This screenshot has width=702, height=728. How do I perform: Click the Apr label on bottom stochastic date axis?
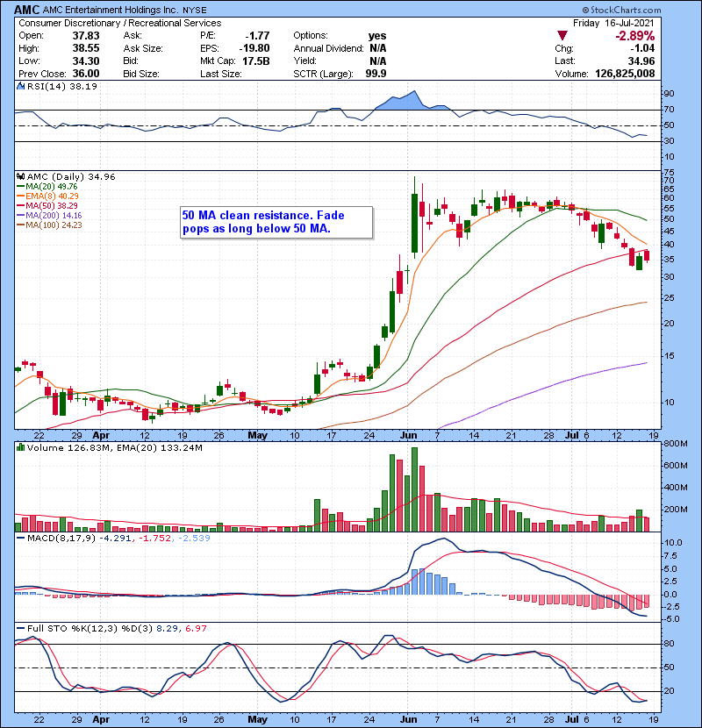click(x=101, y=719)
